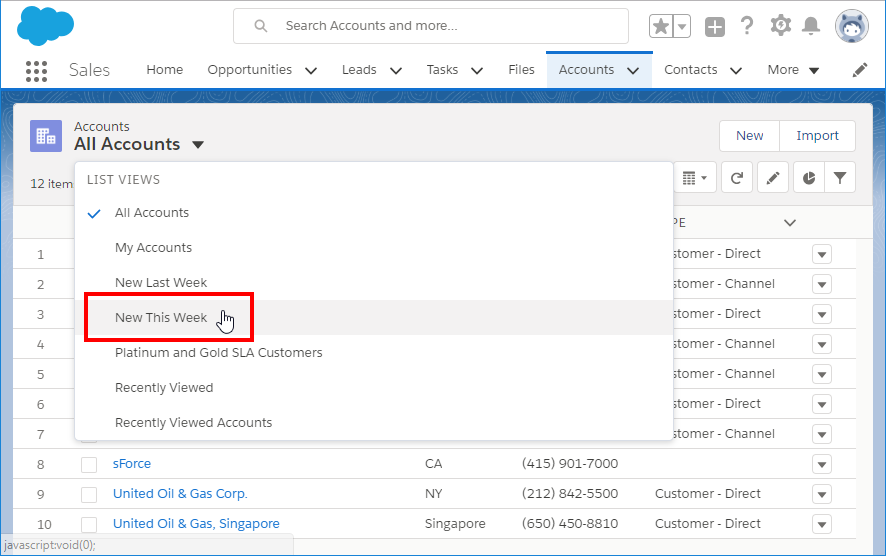886x556 pixels.
Task: Click the New account button
Action: coord(749,136)
